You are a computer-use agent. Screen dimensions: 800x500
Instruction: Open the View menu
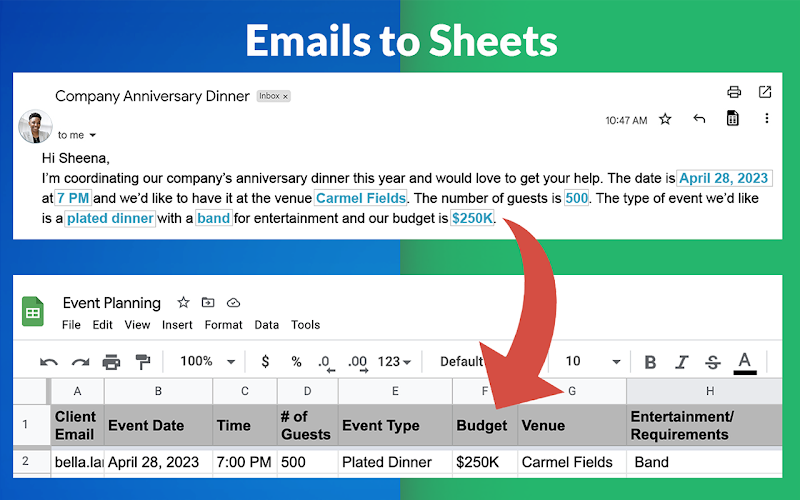tap(137, 325)
